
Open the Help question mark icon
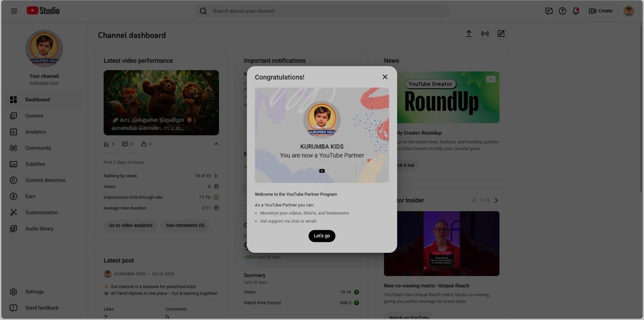tap(562, 11)
